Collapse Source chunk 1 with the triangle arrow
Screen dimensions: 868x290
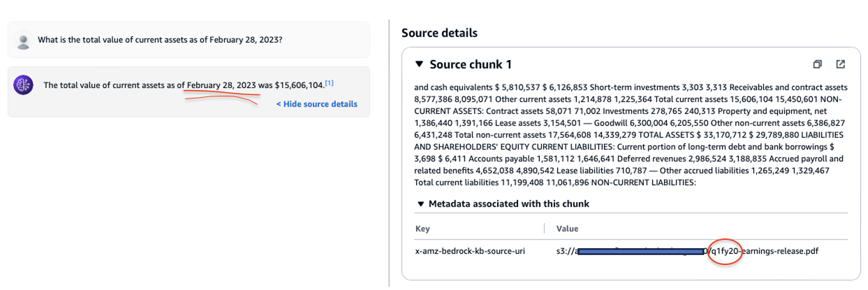pos(419,64)
